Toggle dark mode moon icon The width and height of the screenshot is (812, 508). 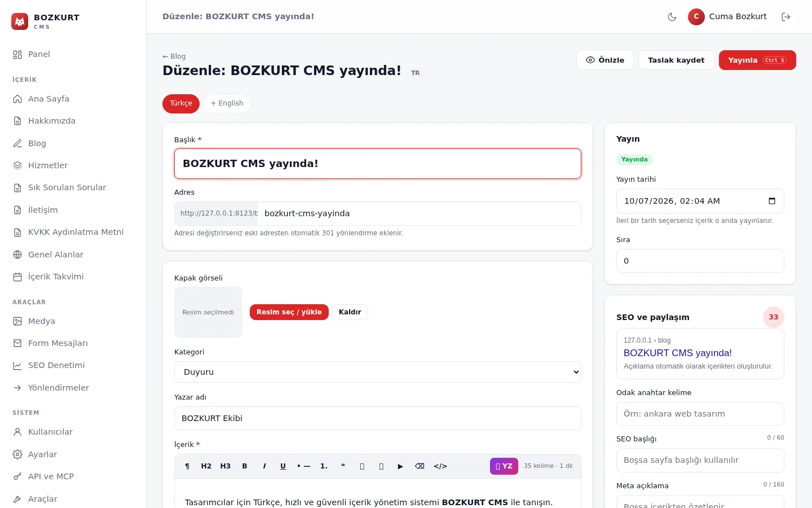(x=672, y=17)
